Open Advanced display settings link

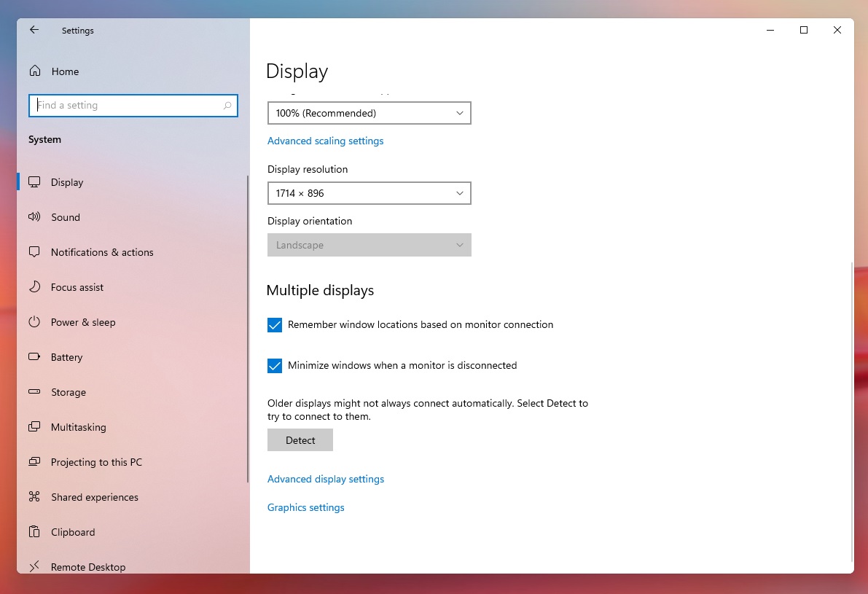tap(325, 479)
